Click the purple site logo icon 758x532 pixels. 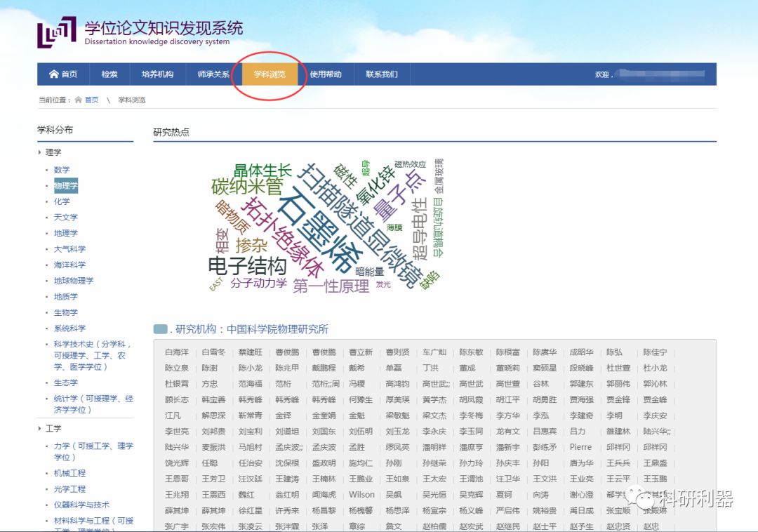tap(56, 32)
